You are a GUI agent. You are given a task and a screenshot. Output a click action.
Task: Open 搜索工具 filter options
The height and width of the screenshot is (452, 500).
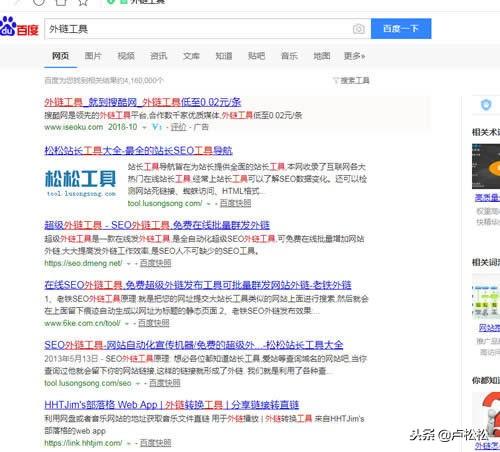point(351,80)
